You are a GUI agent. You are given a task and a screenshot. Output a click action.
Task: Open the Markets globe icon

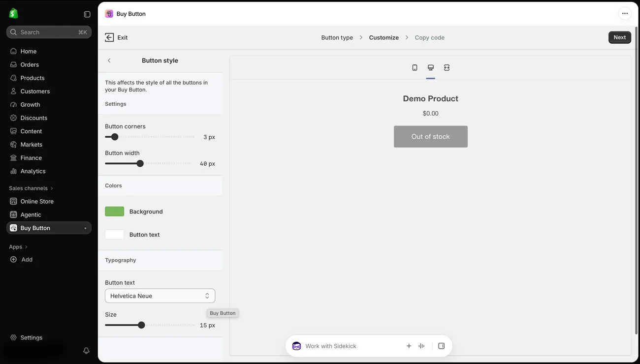point(13,144)
